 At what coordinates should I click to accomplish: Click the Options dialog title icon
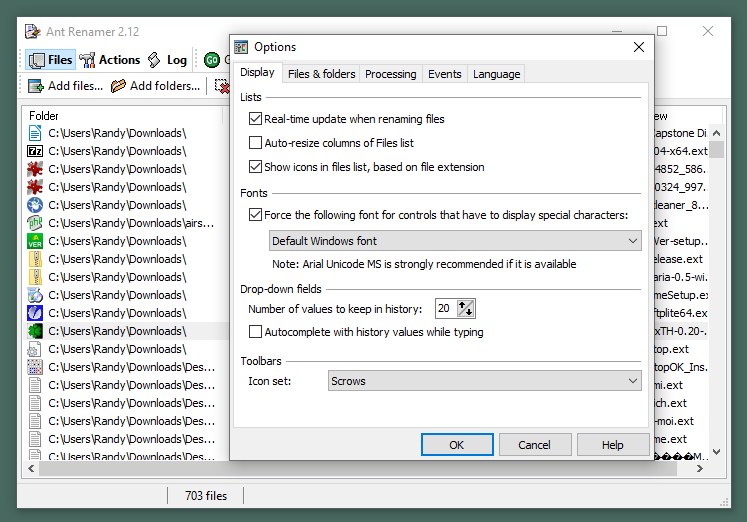coord(241,47)
